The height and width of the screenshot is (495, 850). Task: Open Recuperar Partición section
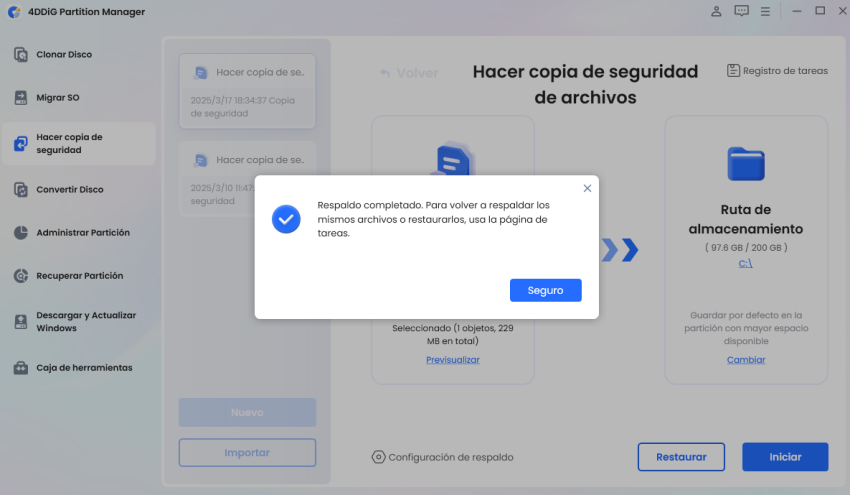(80, 276)
